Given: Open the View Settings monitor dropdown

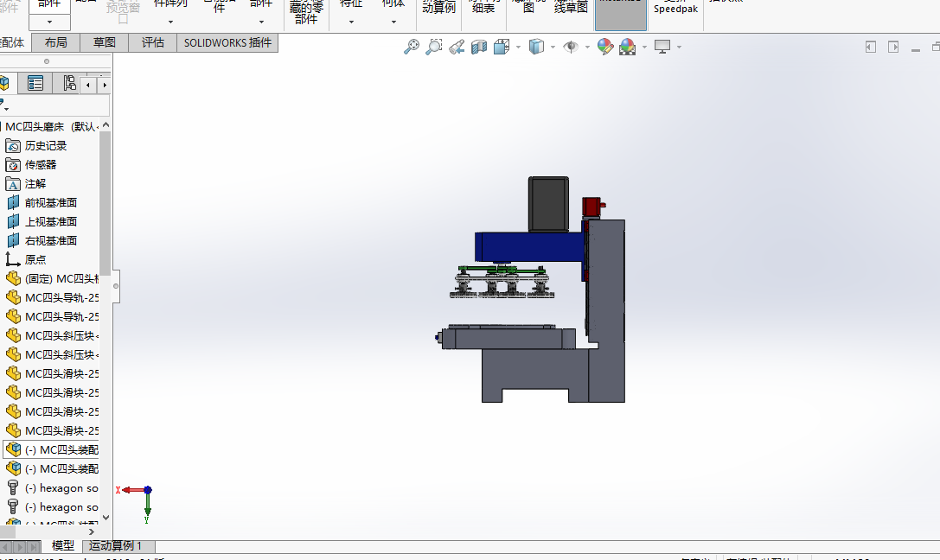Looking at the screenshot, I should [x=680, y=47].
